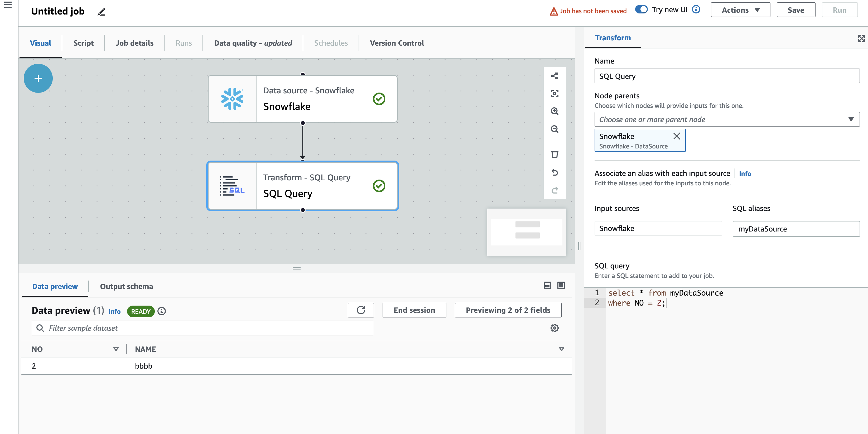Screen dimensions: 868x434
Task: Fit the job graph to screen
Action: coord(555,93)
